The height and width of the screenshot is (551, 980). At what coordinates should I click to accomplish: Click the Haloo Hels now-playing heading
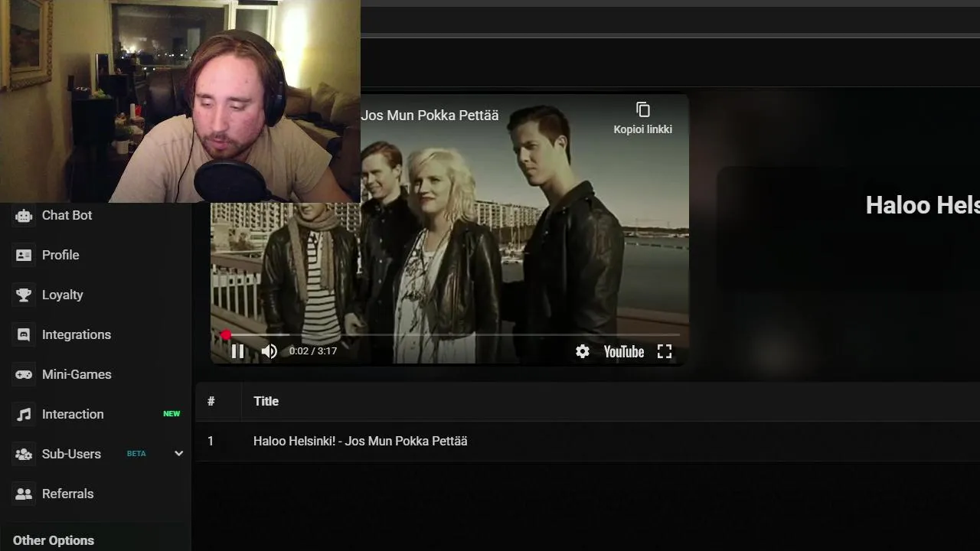pyautogui.click(x=923, y=205)
